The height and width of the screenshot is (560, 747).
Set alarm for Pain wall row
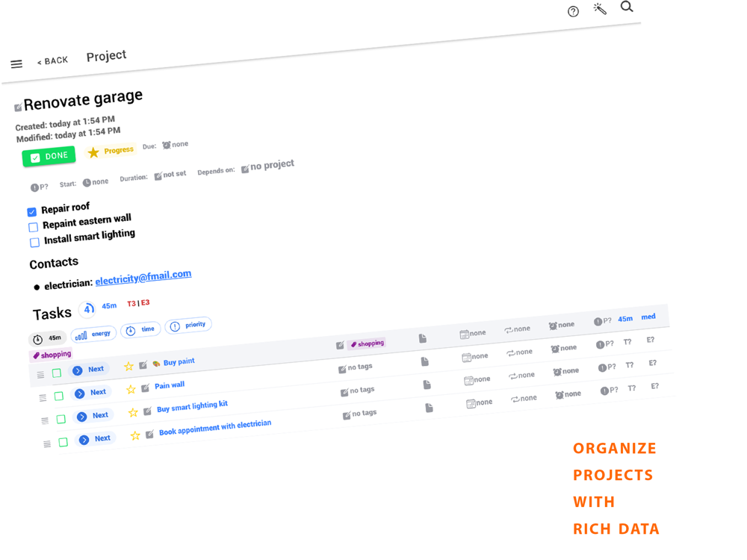coord(563,349)
